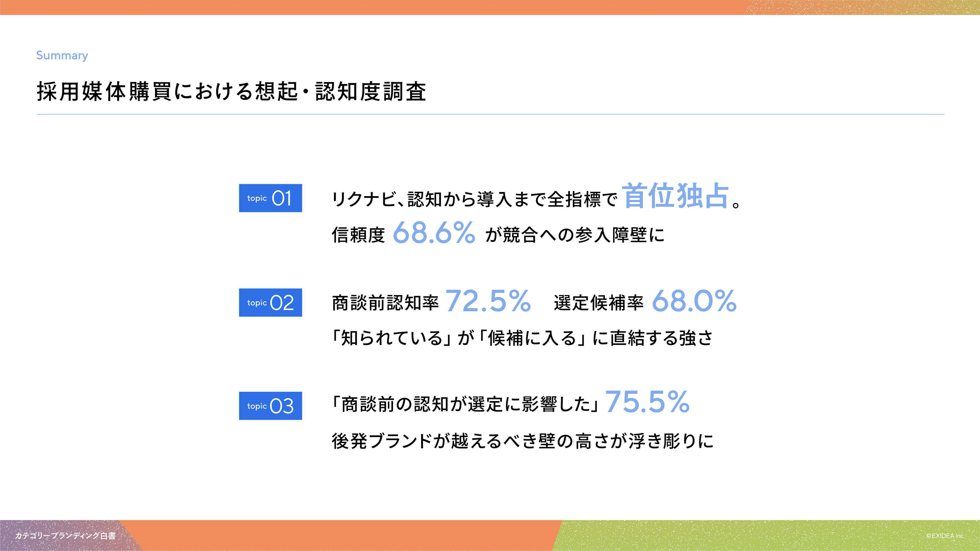The height and width of the screenshot is (551, 980).
Task: Click the 72.5% awareness figure
Action: click(x=488, y=301)
